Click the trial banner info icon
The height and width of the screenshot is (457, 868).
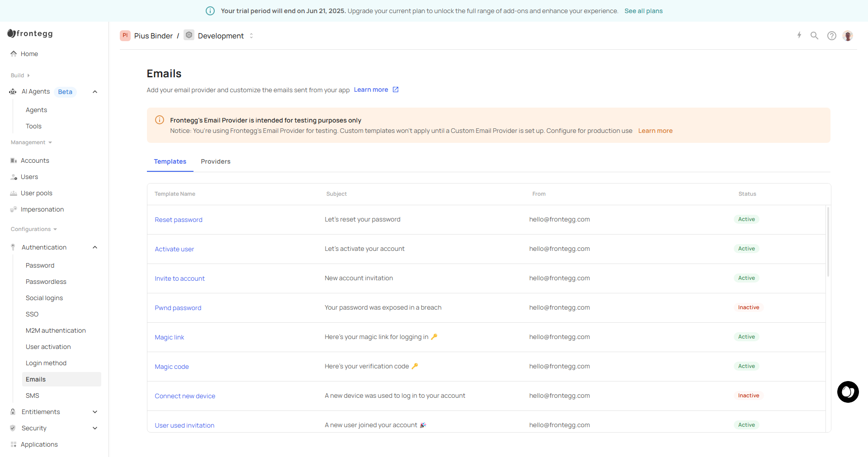pos(210,11)
